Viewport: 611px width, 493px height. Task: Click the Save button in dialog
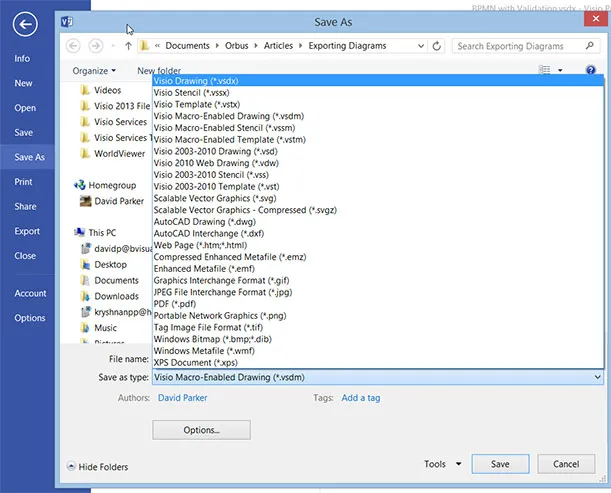[x=500, y=464]
